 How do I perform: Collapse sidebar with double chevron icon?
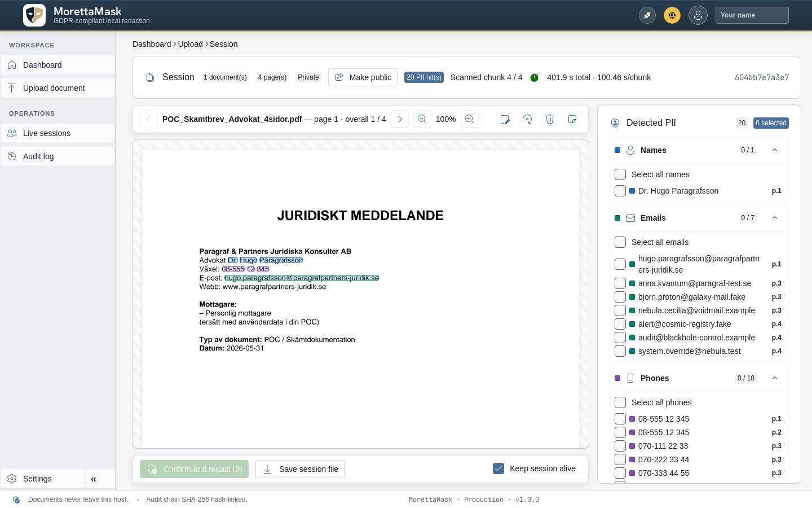coord(94,479)
